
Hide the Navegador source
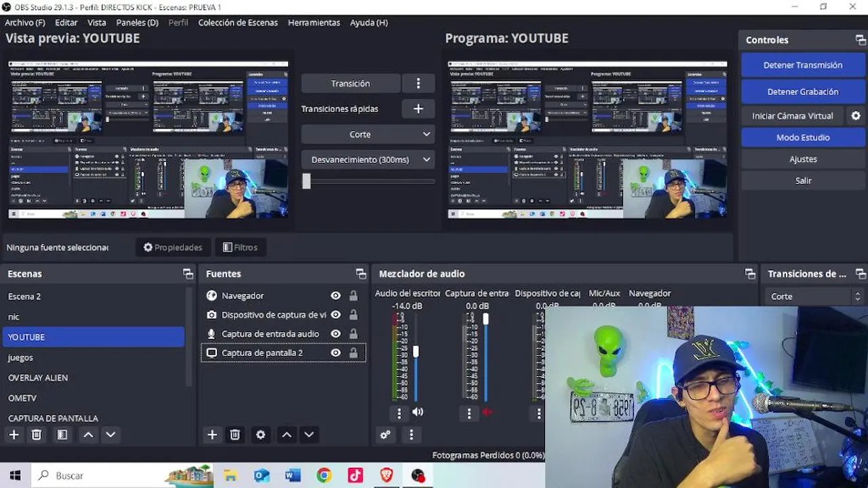pyautogui.click(x=335, y=296)
